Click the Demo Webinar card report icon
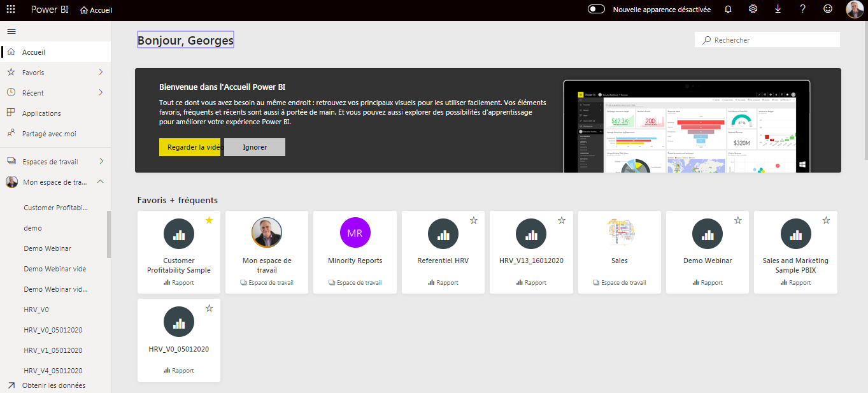868x393 pixels. [708, 234]
